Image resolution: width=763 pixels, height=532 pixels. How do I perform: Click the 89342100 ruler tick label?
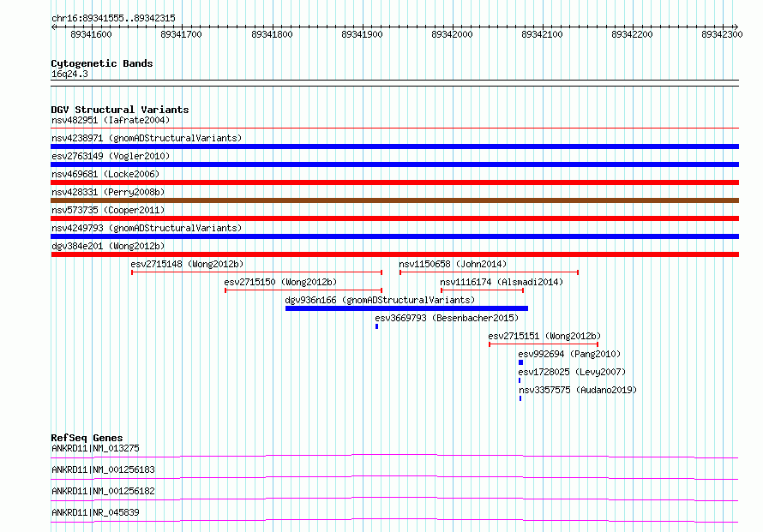(542, 34)
